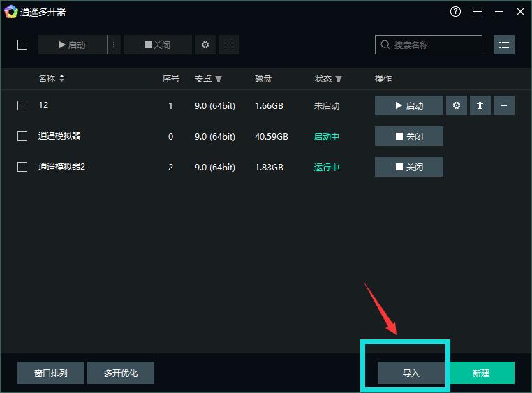The height and width of the screenshot is (393, 532).
Task: Open the 状态 column filter dropdown
Action: [339, 79]
